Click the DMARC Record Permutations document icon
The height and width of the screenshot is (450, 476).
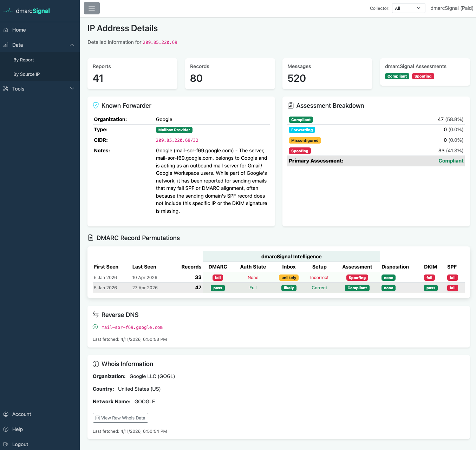pyautogui.click(x=91, y=238)
